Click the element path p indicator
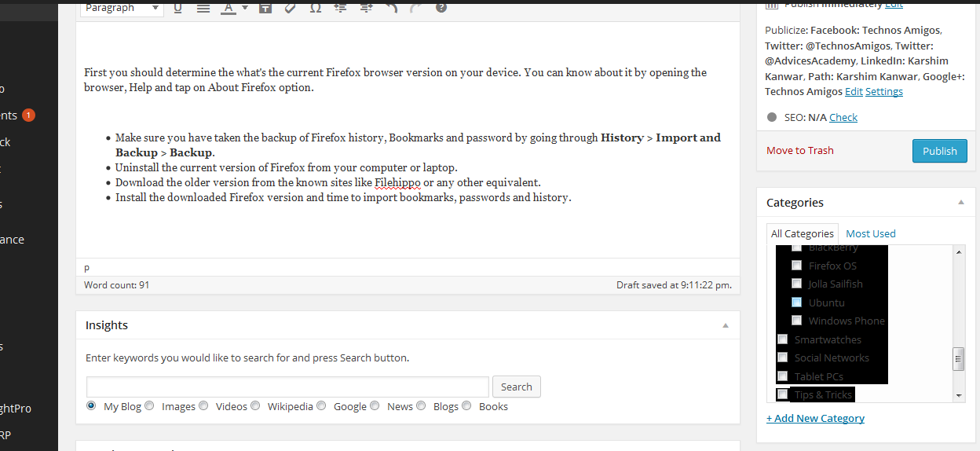 [x=86, y=267]
